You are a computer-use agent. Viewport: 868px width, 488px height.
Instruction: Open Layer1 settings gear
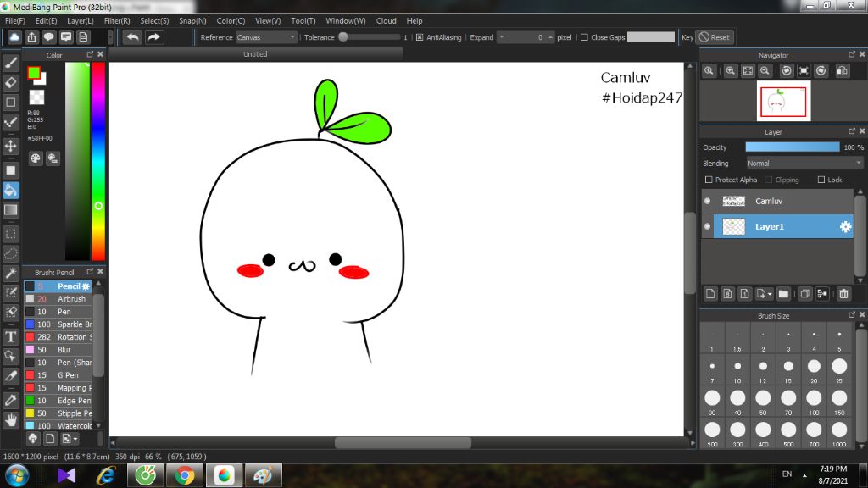[x=845, y=227]
